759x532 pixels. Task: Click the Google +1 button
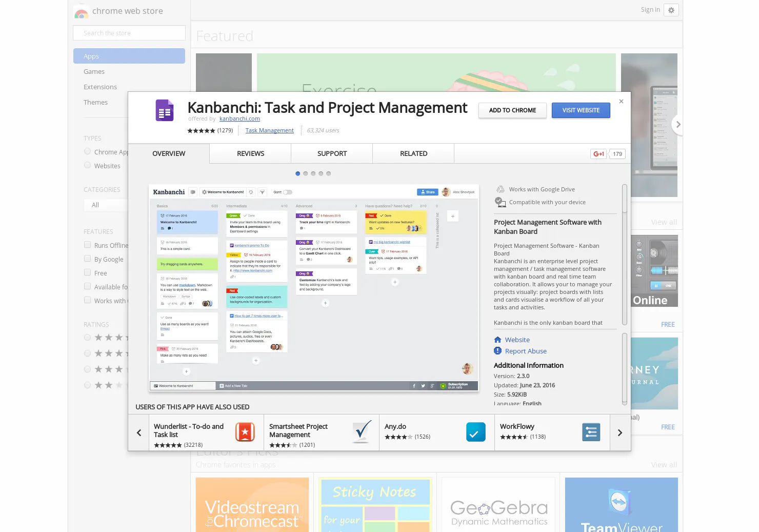[598, 154]
